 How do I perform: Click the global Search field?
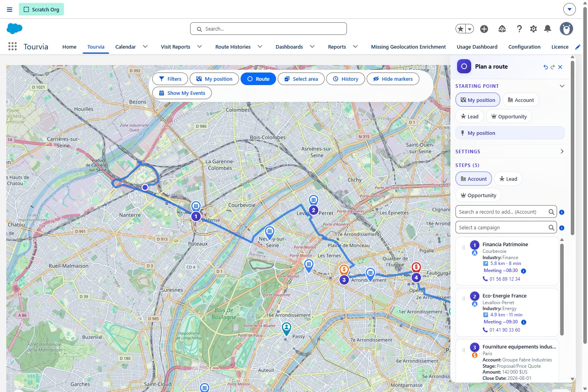pos(269,29)
